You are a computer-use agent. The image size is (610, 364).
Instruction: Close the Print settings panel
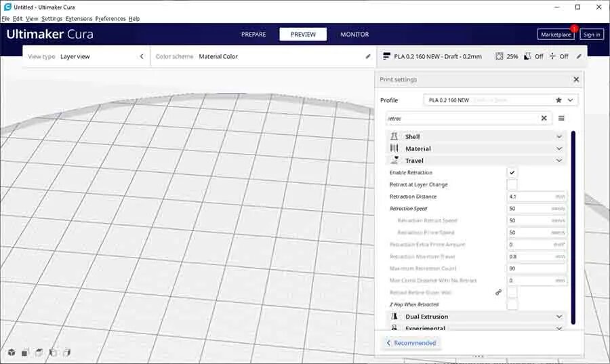(x=576, y=79)
